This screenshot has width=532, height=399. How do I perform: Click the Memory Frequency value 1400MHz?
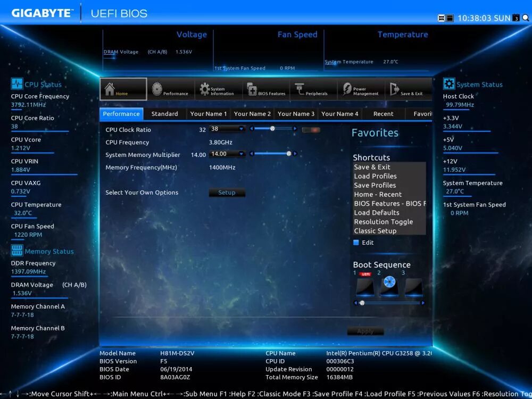point(222,168)
